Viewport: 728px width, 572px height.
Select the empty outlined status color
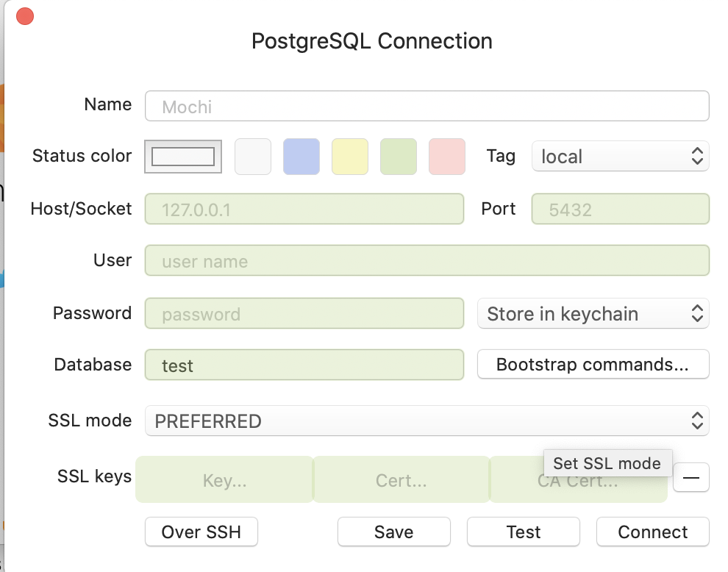coord(183,157)
